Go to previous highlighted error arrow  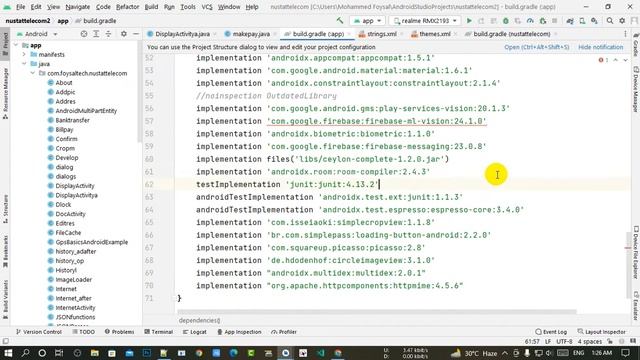[x=616, y=60]
